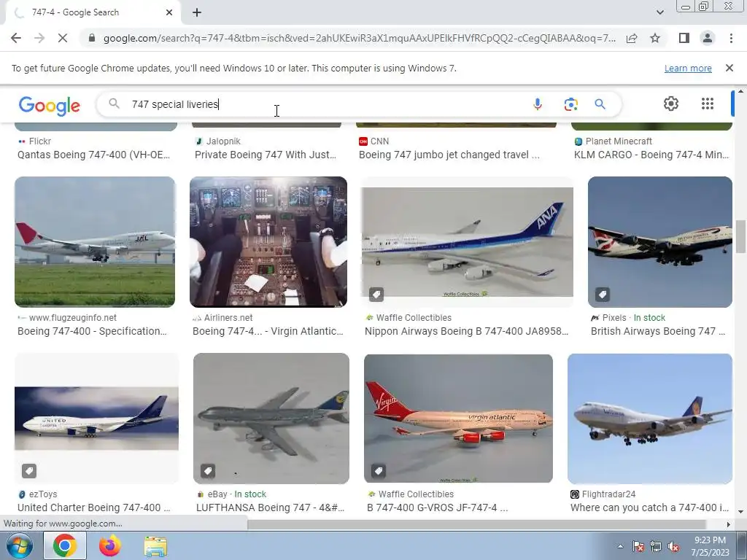
Task: Click the forward navigation arrow
Action: 39,38
